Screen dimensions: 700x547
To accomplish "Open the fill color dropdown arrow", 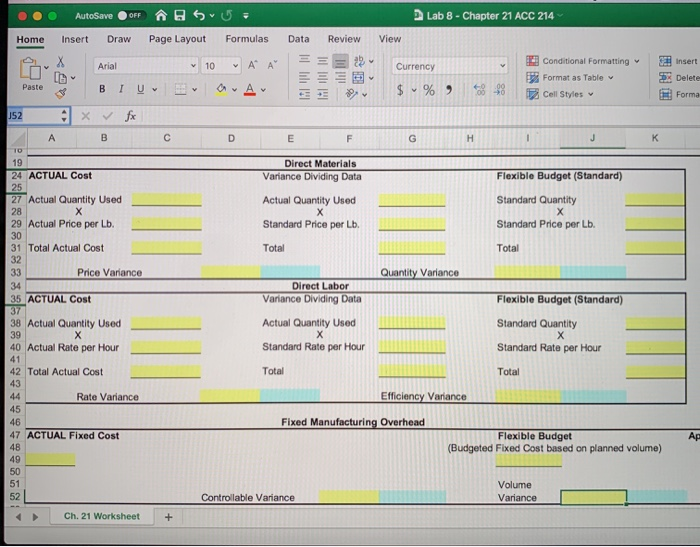I will tap(234, 90).
